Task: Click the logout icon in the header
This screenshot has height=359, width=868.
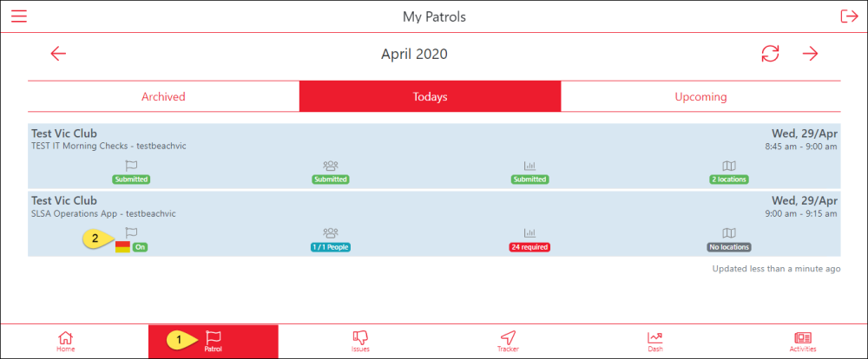Action: [848, 16]
